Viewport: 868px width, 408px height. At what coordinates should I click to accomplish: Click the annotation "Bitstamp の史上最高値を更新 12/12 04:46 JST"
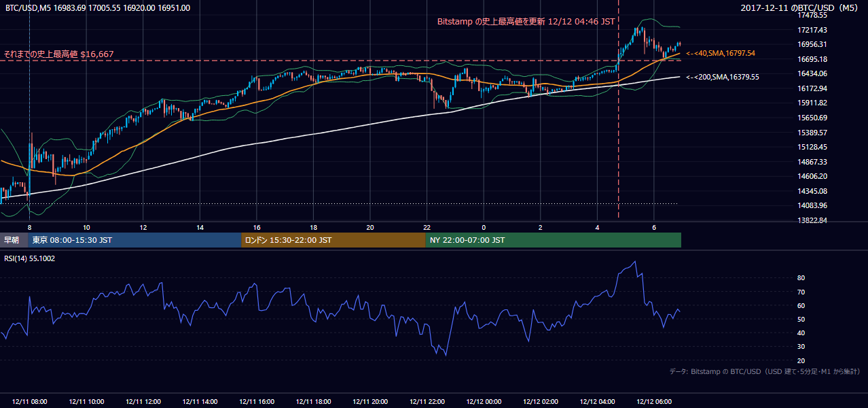(526, 21)
